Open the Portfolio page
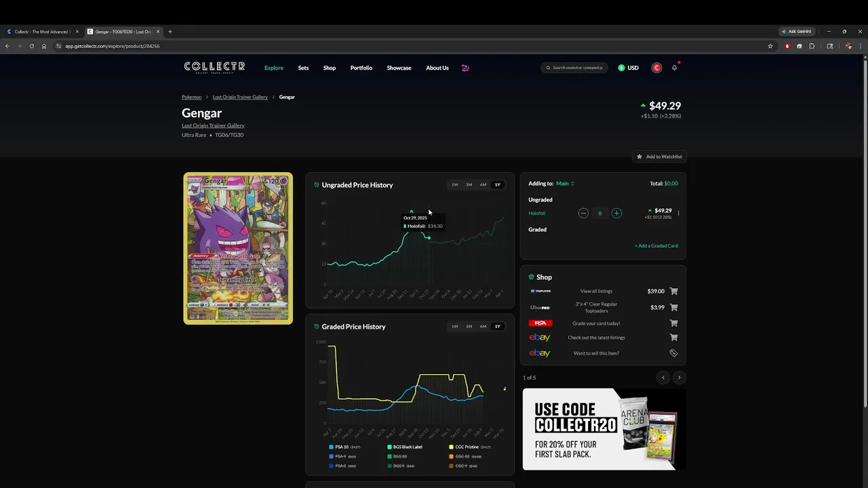 (x=361, y=68)
